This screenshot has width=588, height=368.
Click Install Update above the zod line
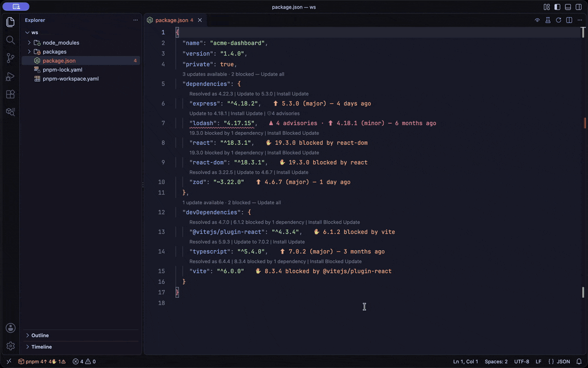point(292,172)
